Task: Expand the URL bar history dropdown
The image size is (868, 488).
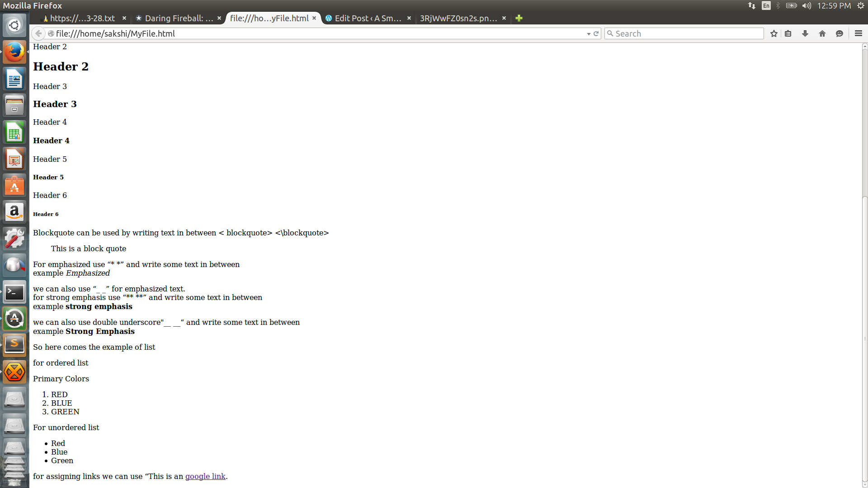Action: (x=589, y=34)
